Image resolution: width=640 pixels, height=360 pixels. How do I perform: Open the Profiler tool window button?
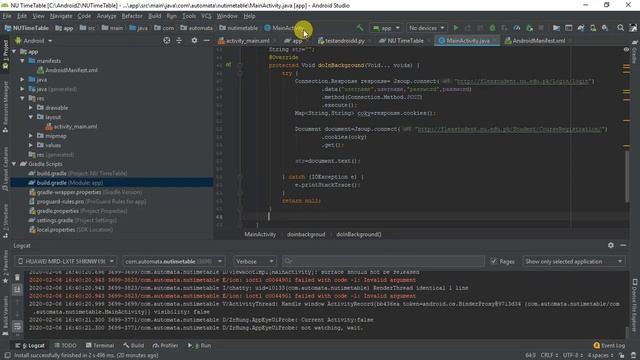166,345
